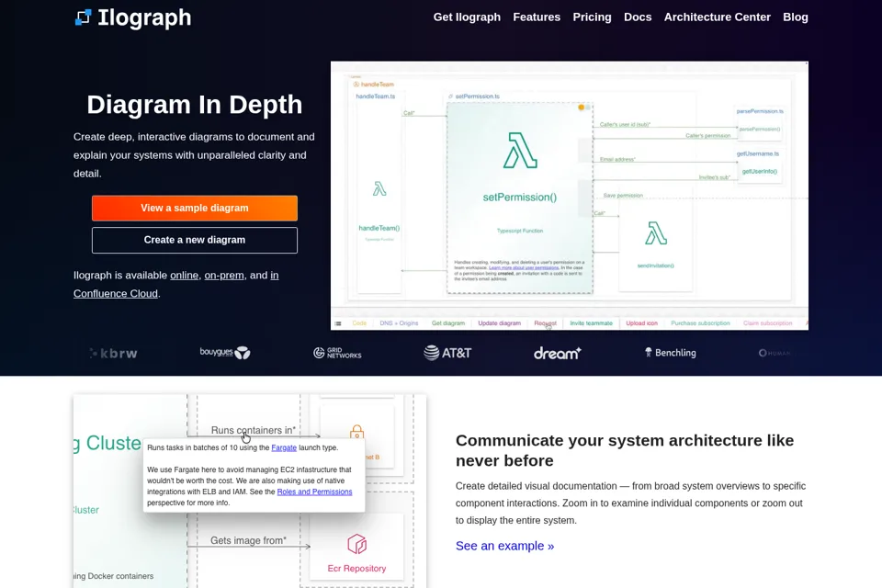
Task: Click the Grid Networks logo
Action: pyautogui.click(x=337, y=353)
